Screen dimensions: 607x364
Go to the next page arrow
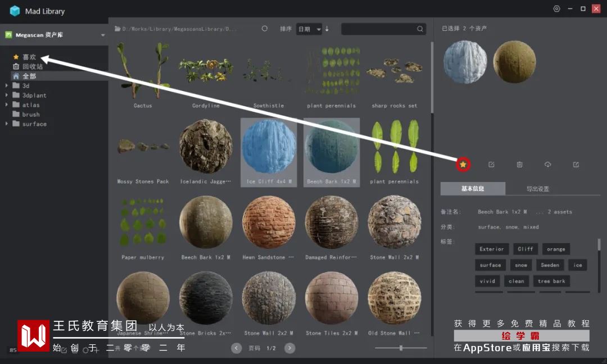pos(289,348)
